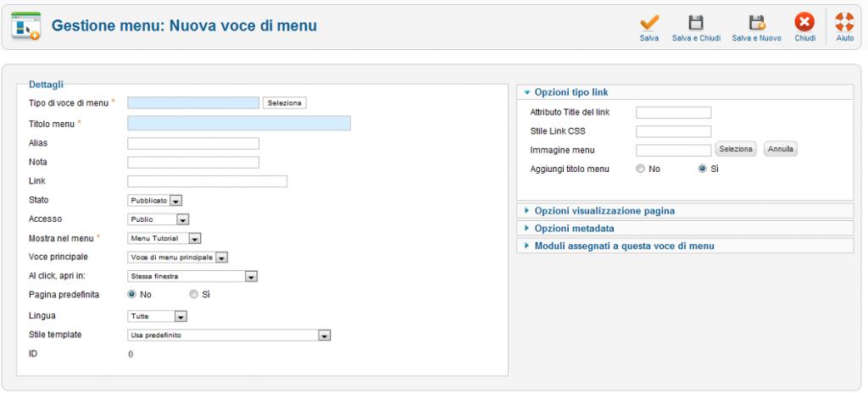Image resolution: width=868 pixels, height=393 pixels.
Task: Click the Salva e Nuovo icon
Action: pos(756,23)
